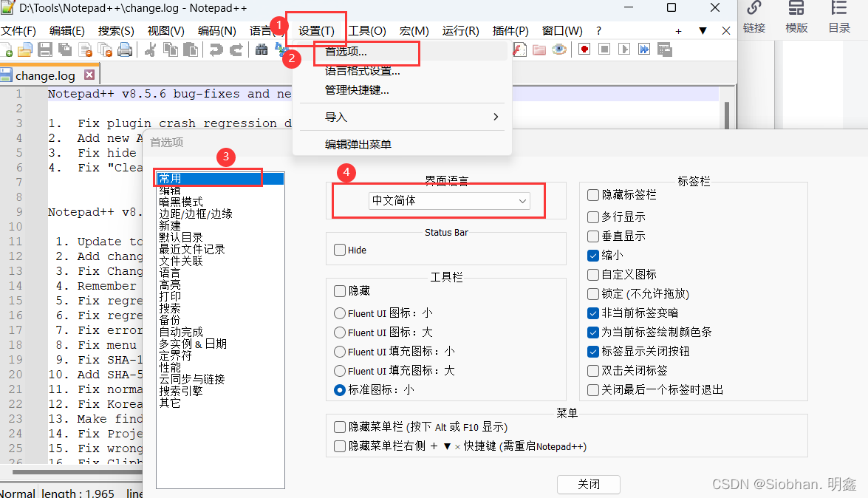Open the 编码(N) menu
The image size is (868, 498).
coord(217,31)
